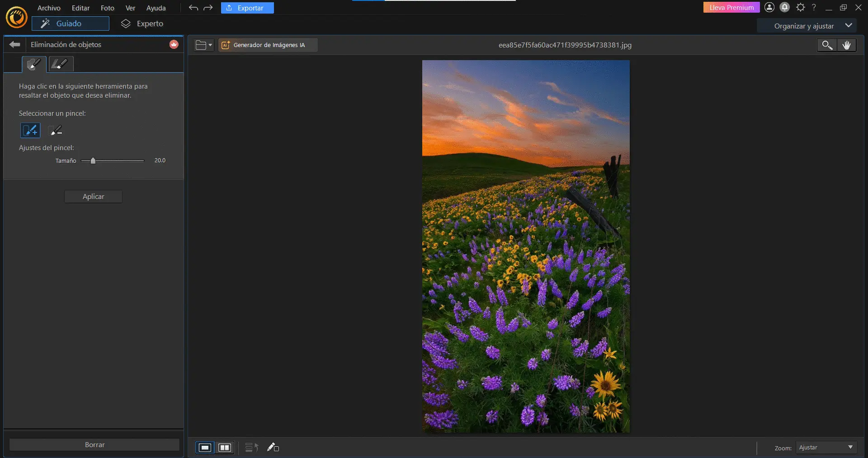Choose the erase-selection brush with minus sign
Image resolution: width=868 pixels, height=458 pixels.
[x=56, y=130]
